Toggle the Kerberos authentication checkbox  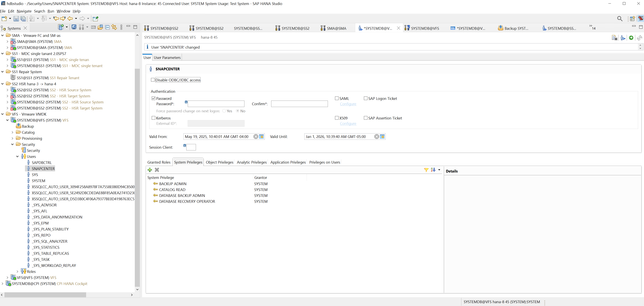click(154, 118)
